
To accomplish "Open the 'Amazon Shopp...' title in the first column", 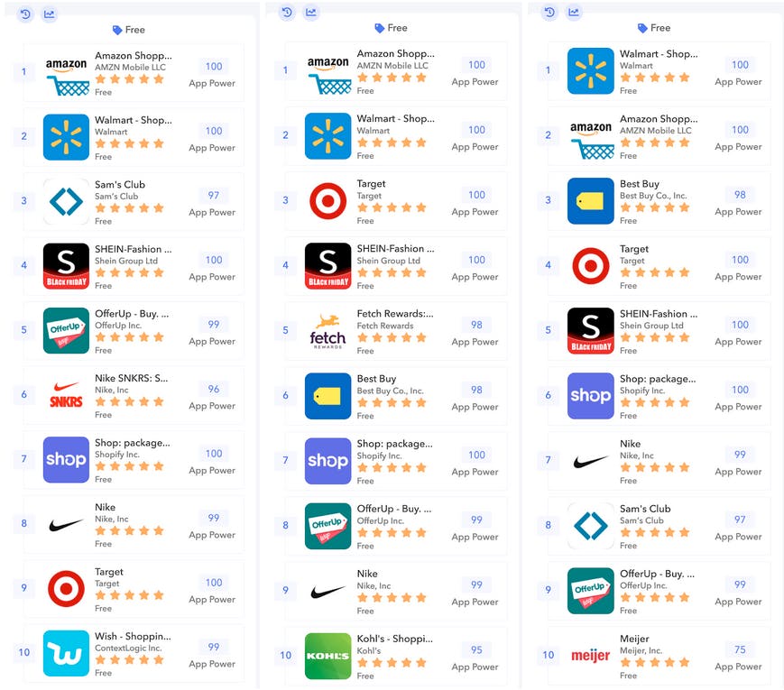I will click(134, 56).
